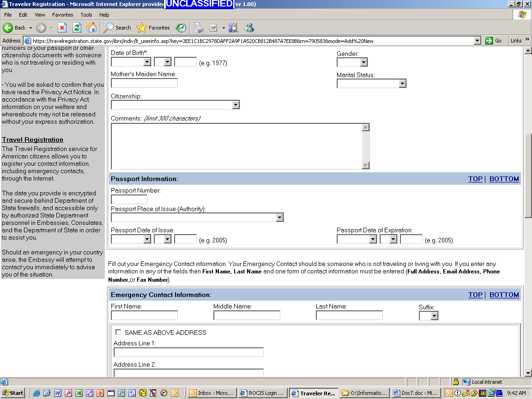The height and width of the screenshot is (399, 532).
Task: Refresh the page using the toolbar icon
Action: click(x=77, y=28)
